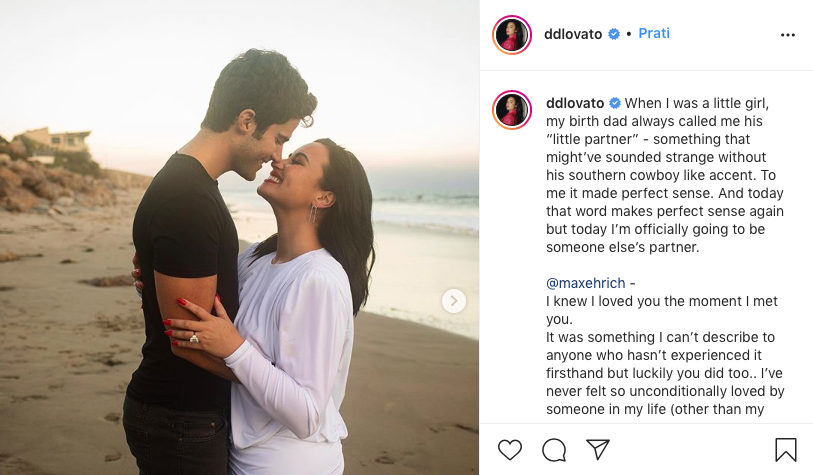Click the beach photo of the couple

point(240,238)
